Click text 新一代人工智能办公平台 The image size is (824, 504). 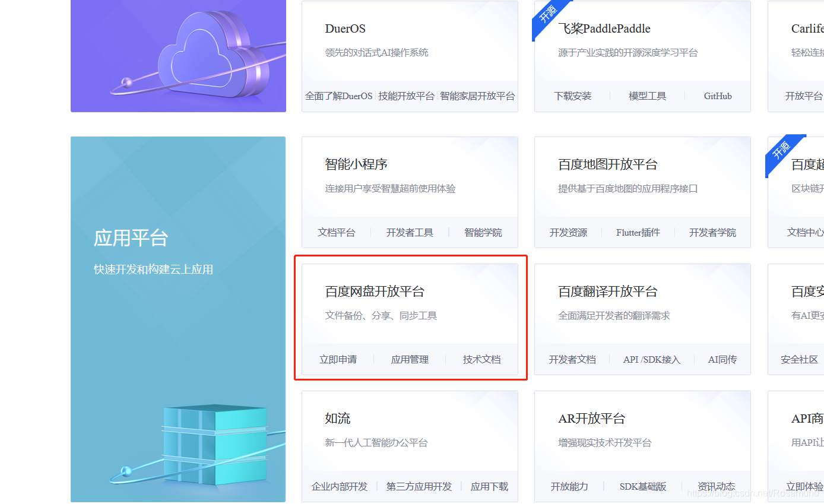point(376,443)
